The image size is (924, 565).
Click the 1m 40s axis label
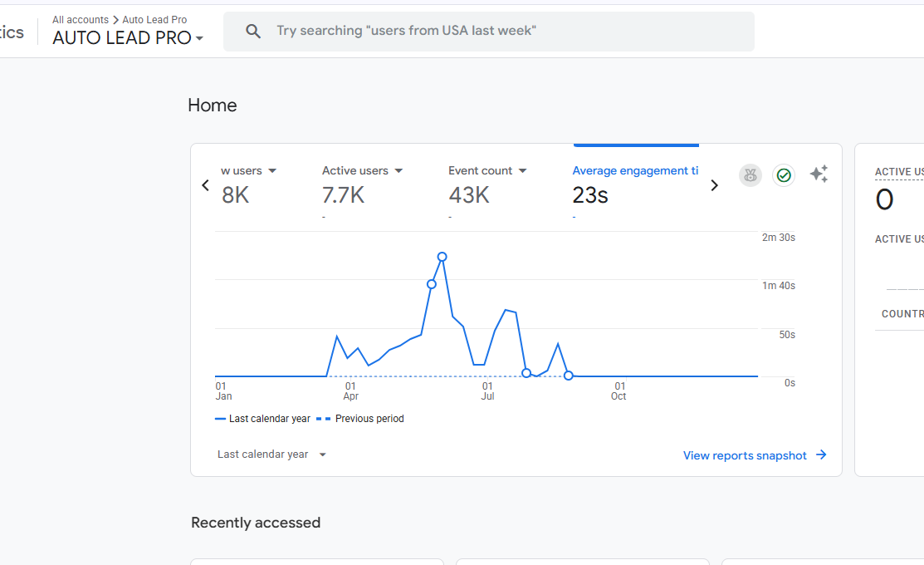[x=779, y=286]
